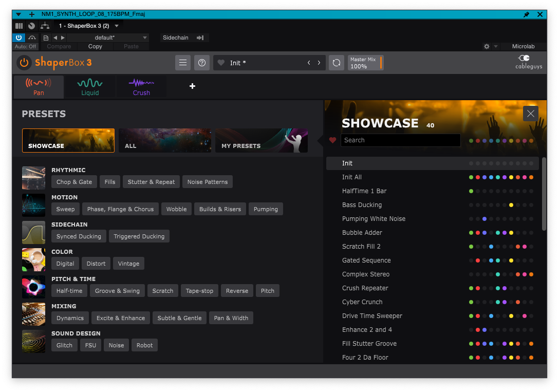Open the plugin slot 1 - ShaperBox 3 dropdown
This screenshot has width=559, height=392.
coord(88,26)
